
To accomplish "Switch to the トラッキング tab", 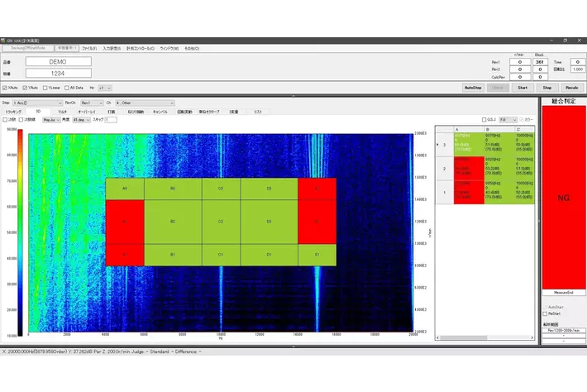I will pos(13,111).
